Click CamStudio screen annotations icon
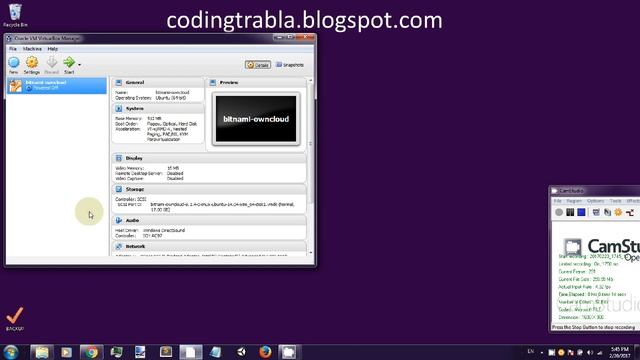This screenshot has height=360, width=640. click(x=607, y=212)
